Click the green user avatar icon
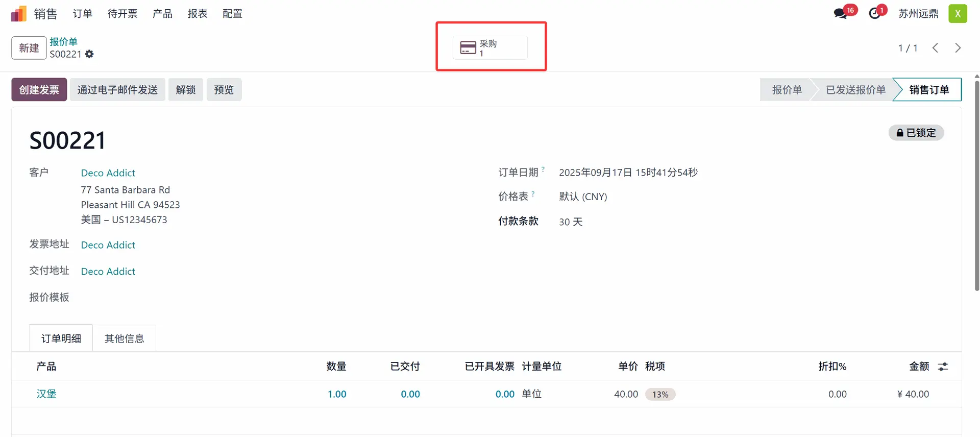Viewport: 980px width, 437px height. pyautogui.click(x=958, y=14)
